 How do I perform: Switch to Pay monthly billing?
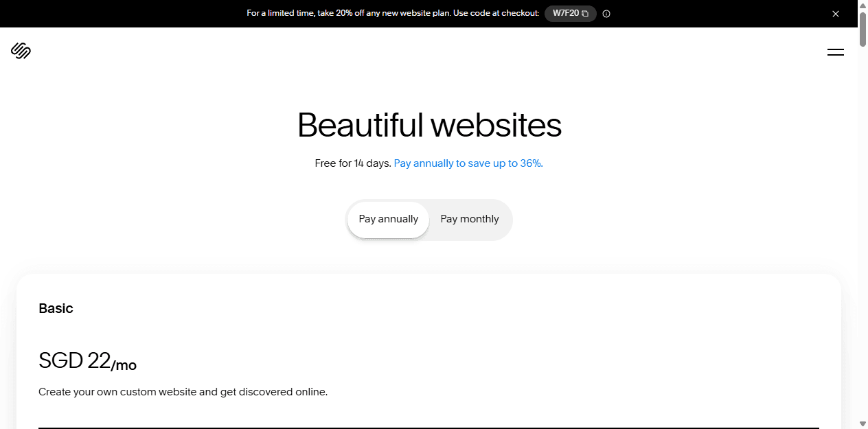tap(470, 219)
